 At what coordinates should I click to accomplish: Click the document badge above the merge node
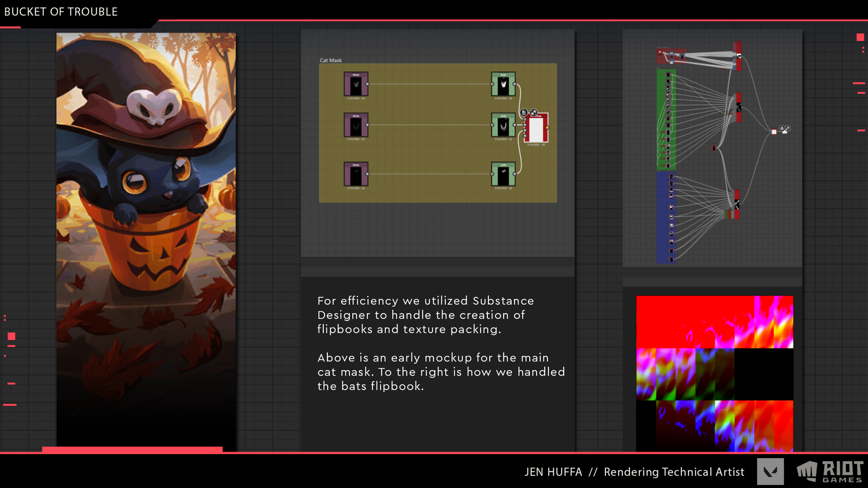click(x=524, y=112)
